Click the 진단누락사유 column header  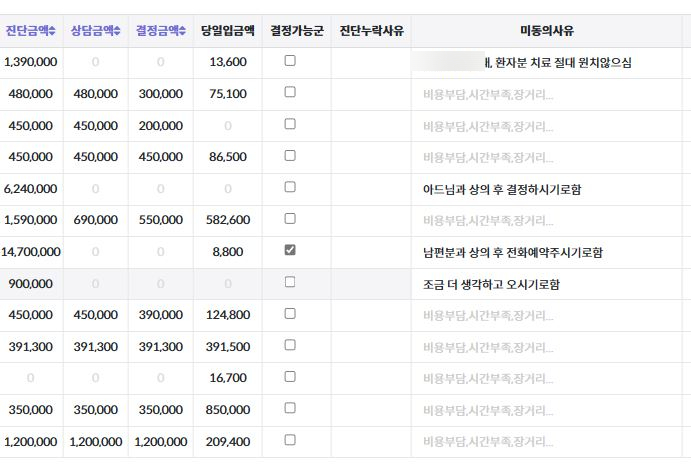(x=371, y=31)
